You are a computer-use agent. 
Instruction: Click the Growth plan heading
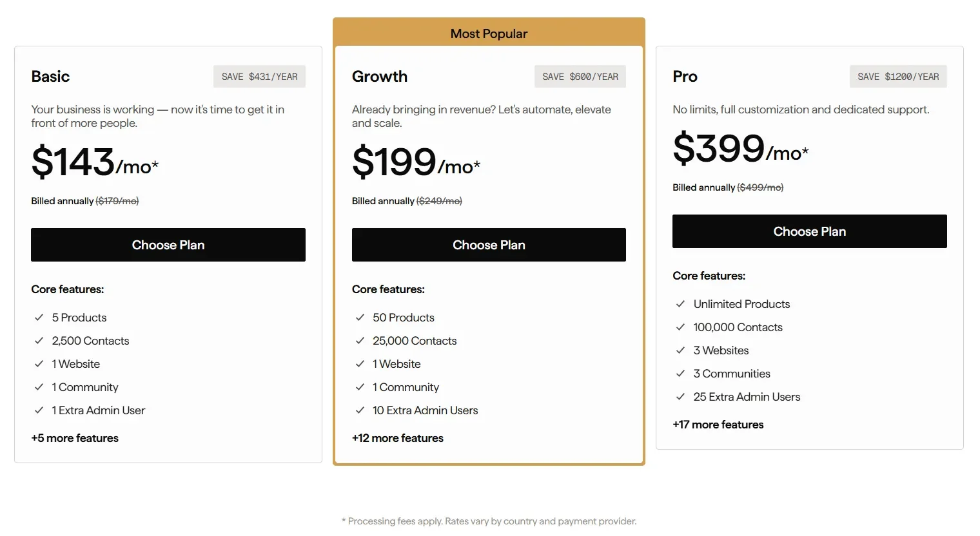click(x=379, y=76)
